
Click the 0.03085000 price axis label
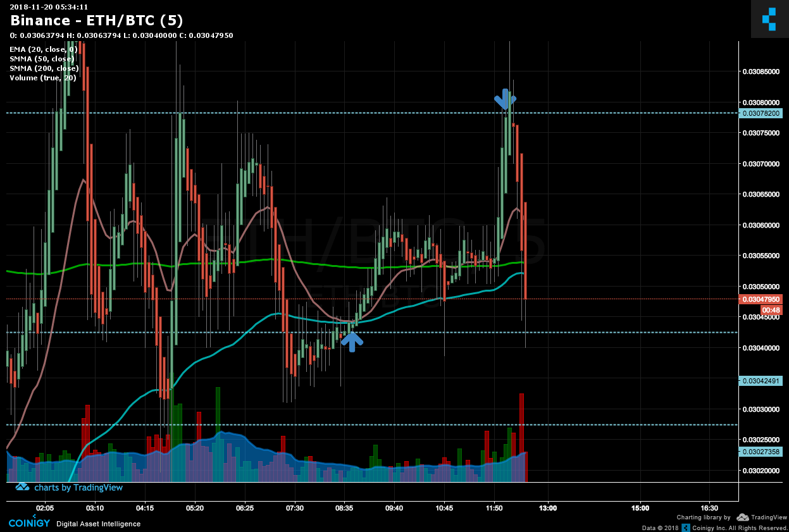point(762,71)
